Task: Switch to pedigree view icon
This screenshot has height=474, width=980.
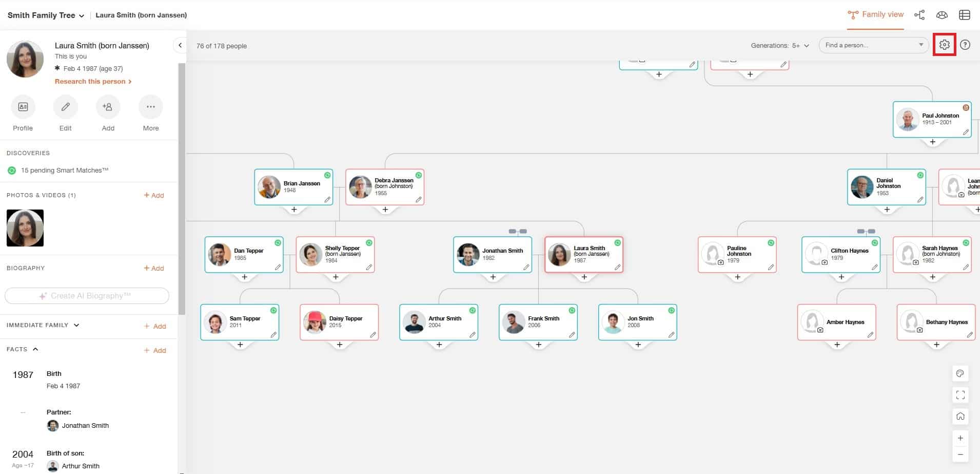Action: (x=919, y=15)
